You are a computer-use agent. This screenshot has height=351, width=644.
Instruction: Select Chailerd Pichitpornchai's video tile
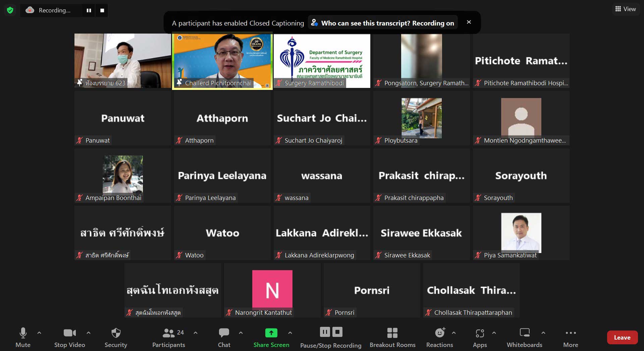point(222,61)
